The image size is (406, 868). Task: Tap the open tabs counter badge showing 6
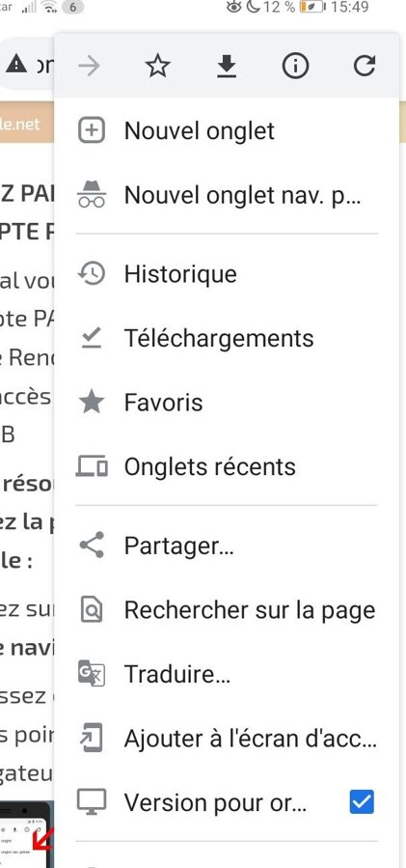pyautogui.click(x=73, y=7)
